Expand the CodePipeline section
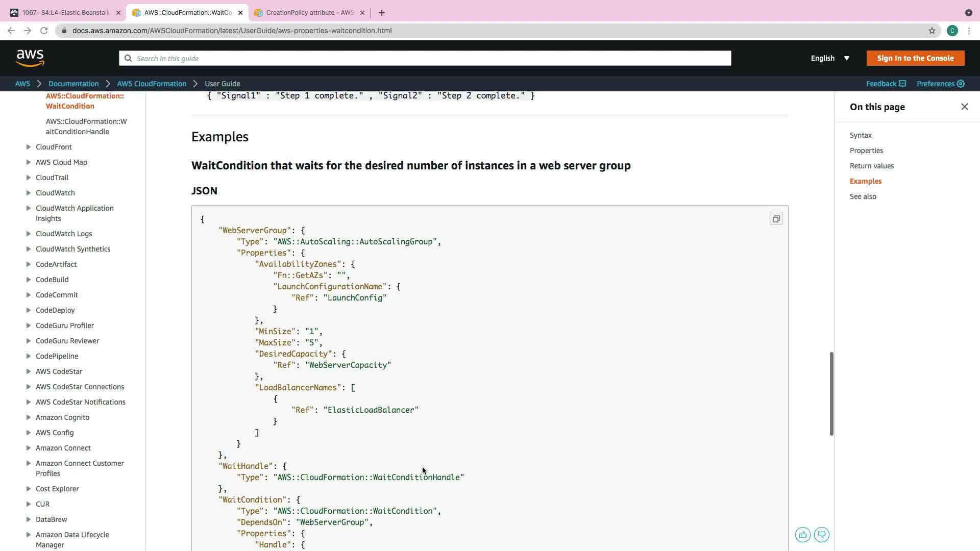Image resolution: width=980 pixels, height=551 pixels. tap(29, 356)
